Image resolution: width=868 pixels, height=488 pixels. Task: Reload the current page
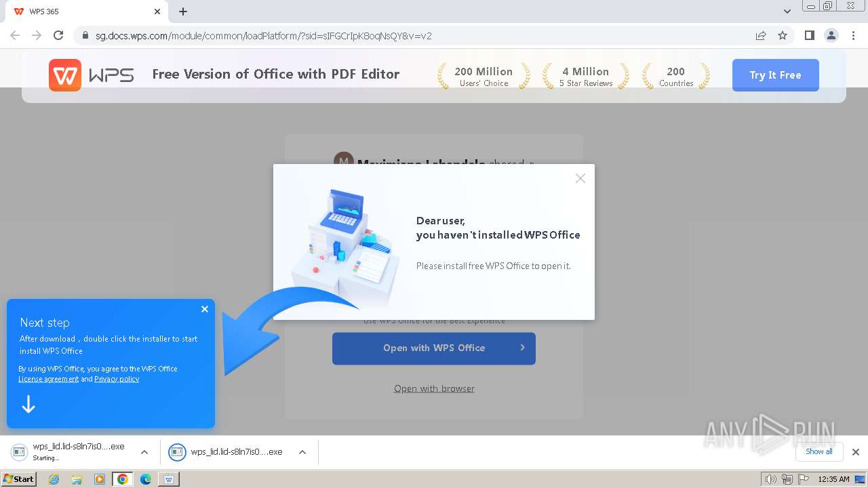(58, 35)
